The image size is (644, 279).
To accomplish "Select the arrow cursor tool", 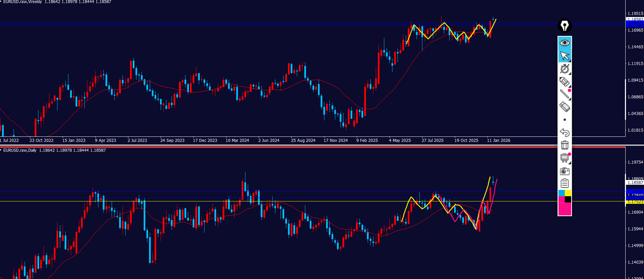I will [x=565, y=56].
